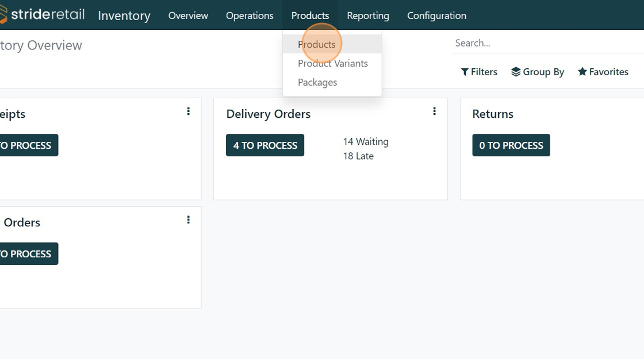Image resolution: width=644 pixels, height=359 pixels.
Task: Expand the Operations menu
Action: 250,16
